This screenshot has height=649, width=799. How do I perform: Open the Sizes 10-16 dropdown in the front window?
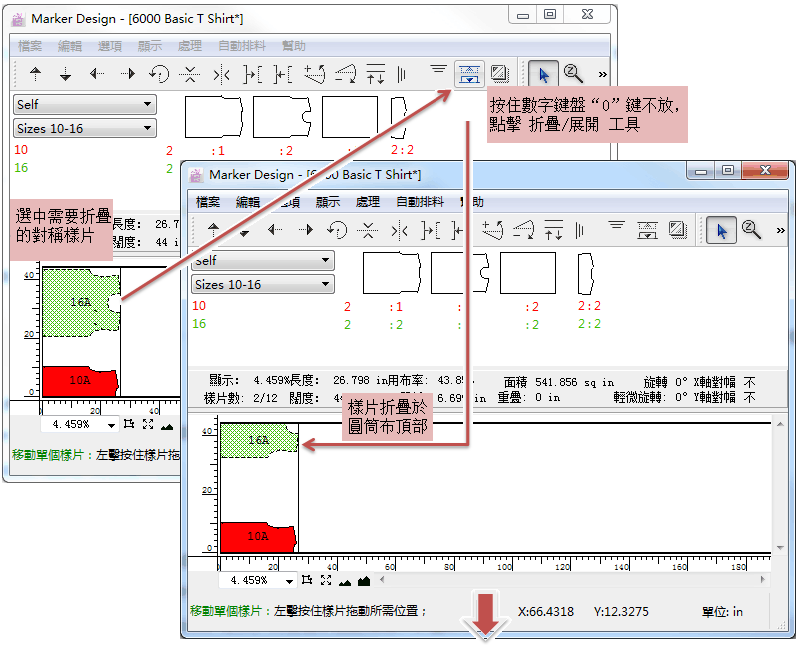263,284
